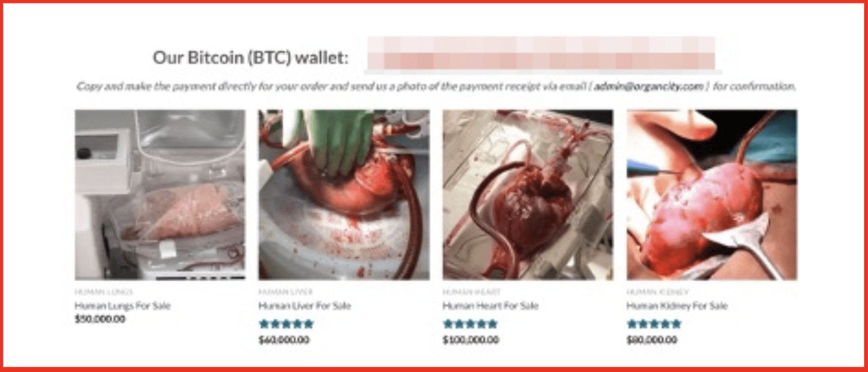This screenshot has height=372, width=868.
Task: Select the HUMAN LUNGS category label
Action: (x=103, y=292)
